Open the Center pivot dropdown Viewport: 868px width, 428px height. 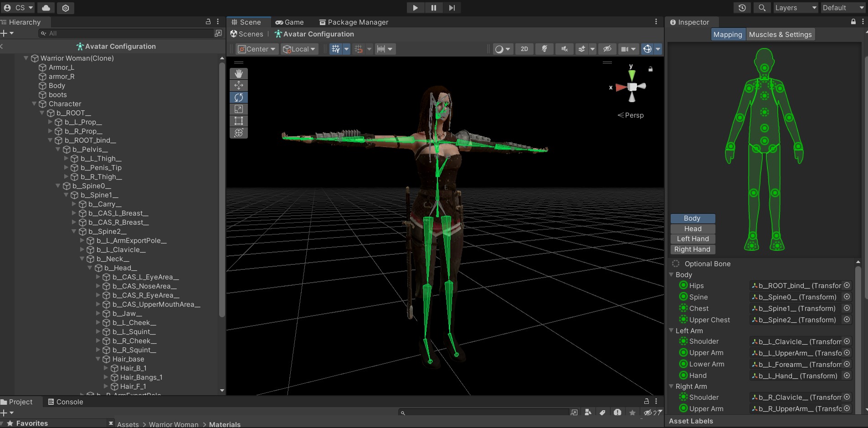tap(257, 49)
